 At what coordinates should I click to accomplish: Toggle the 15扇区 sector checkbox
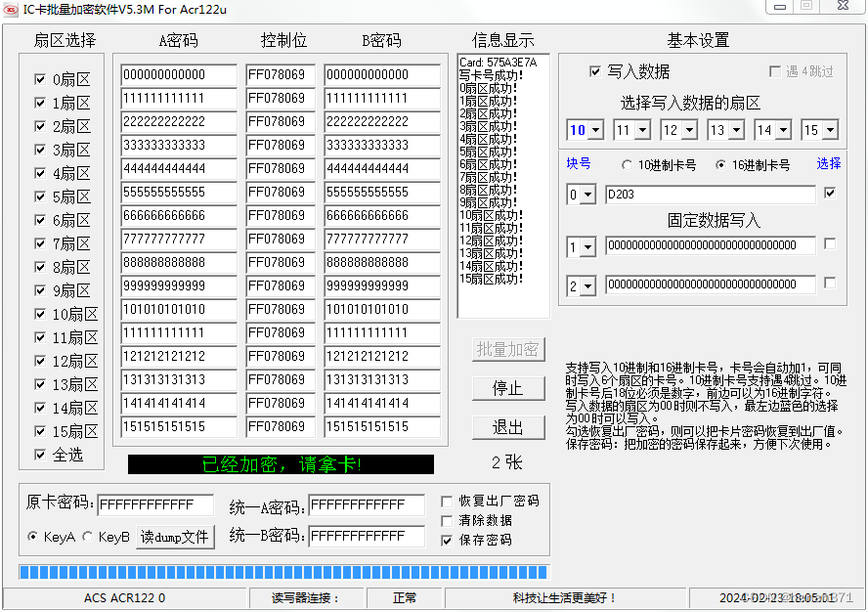pos(40,431)
